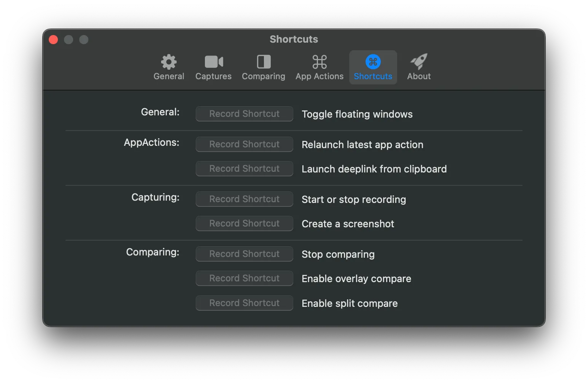Viewport: 588px width, 383px height.
Task: Select the Captures camera icon
Action: point(214,62)
